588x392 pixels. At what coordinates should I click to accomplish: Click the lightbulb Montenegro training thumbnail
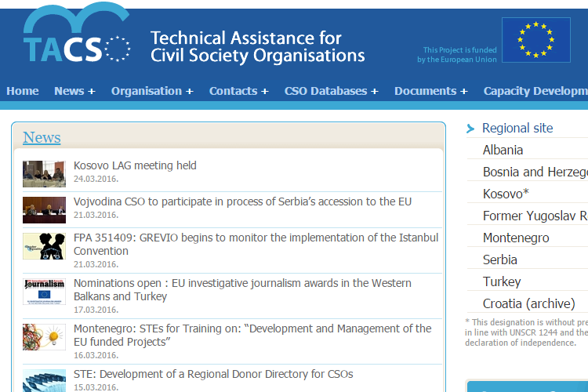click(x=44, y=337)
